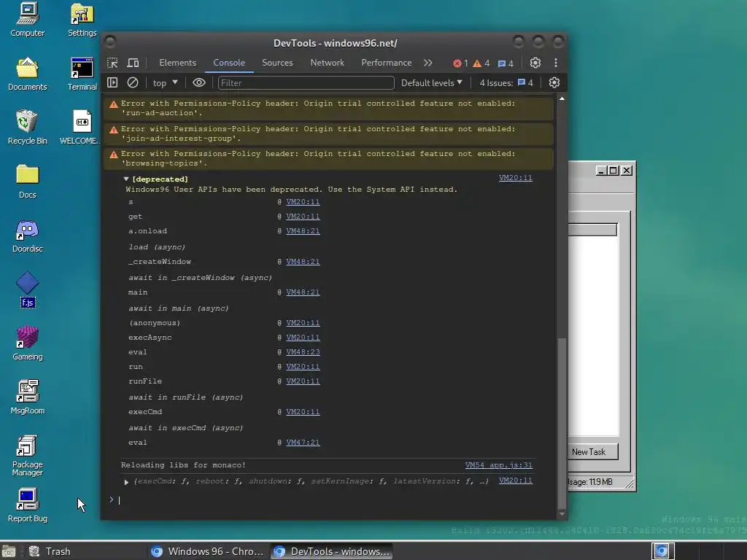Switch to Windows 96 Chrome taskbar window
Screen dimensions: 747x560
point(208,551)
